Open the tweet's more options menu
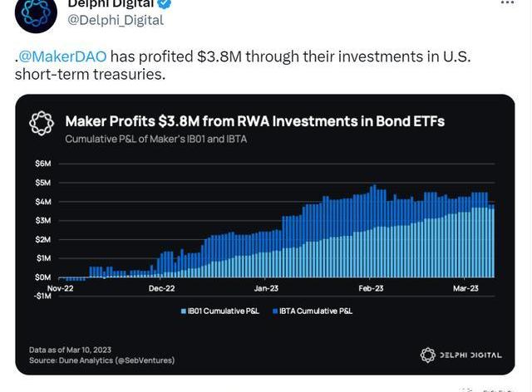Viewport: 532px width, 392px height. (x=506, y=2)
